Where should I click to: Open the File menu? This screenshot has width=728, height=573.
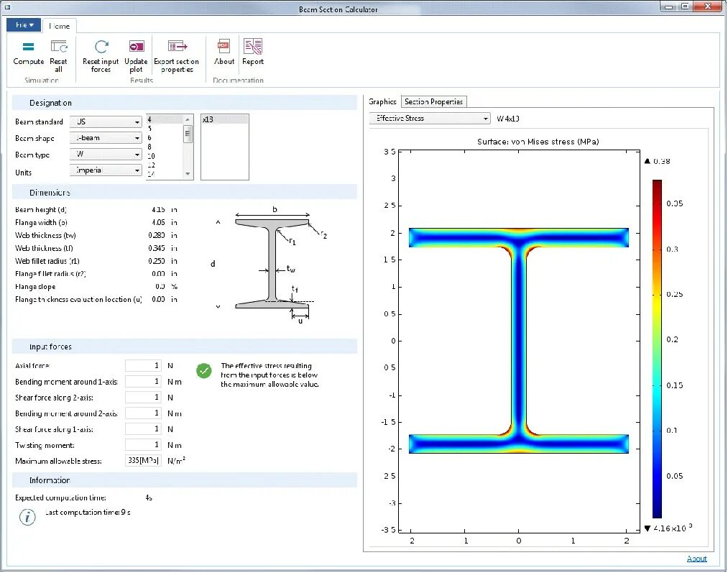tap(24, 25)
